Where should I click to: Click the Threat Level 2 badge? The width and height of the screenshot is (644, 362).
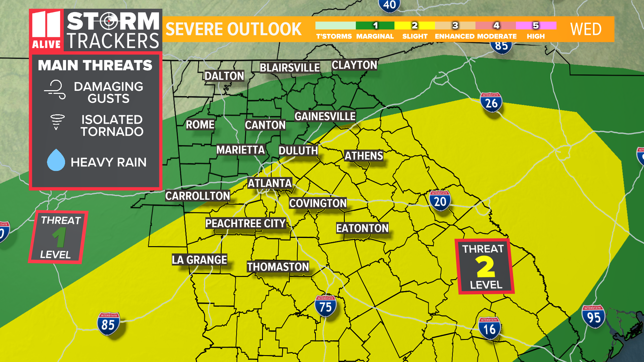pyautogui.click(x=484, y=266)
